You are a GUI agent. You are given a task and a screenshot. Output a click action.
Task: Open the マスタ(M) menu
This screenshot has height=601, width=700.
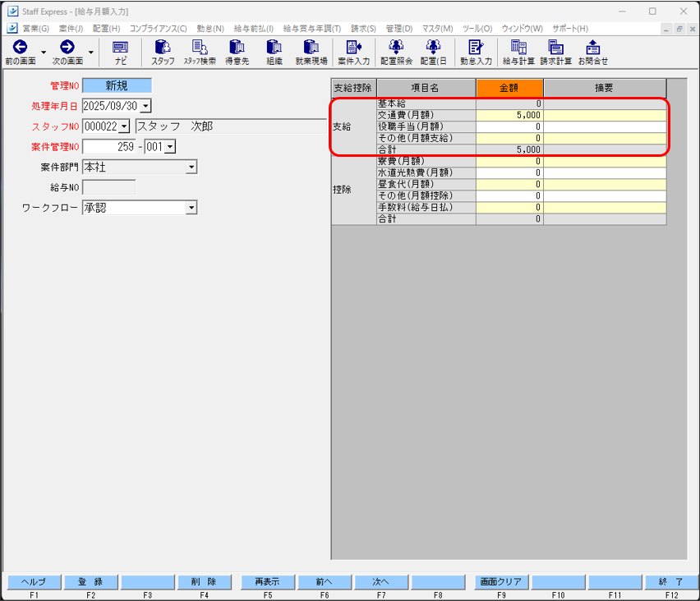(x=437, y=29)
